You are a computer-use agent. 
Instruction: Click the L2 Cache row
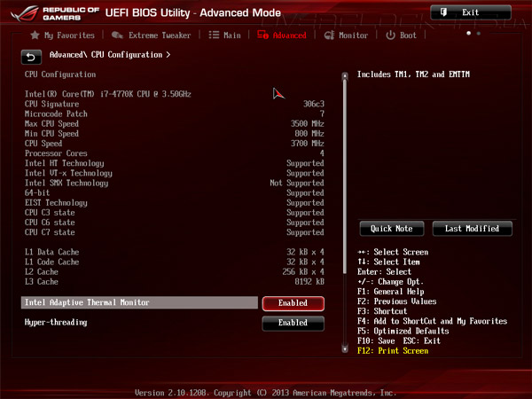tap(174, 272)
